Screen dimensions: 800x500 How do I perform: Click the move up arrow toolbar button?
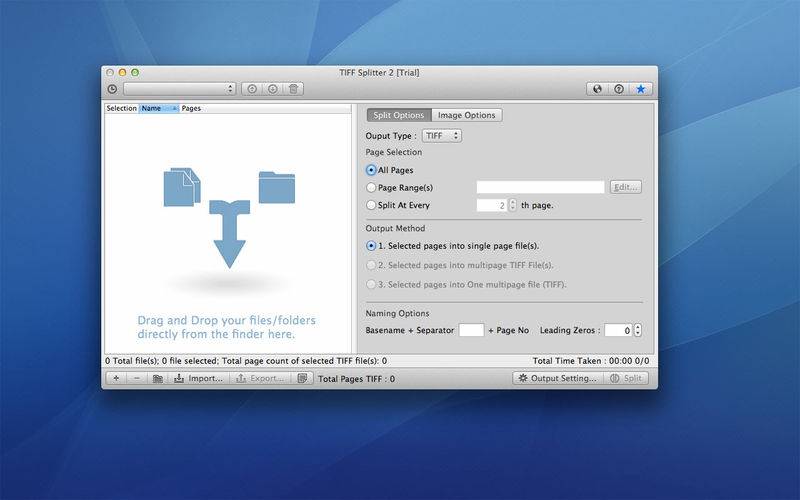pyautogui.click(x=252, y=89)
